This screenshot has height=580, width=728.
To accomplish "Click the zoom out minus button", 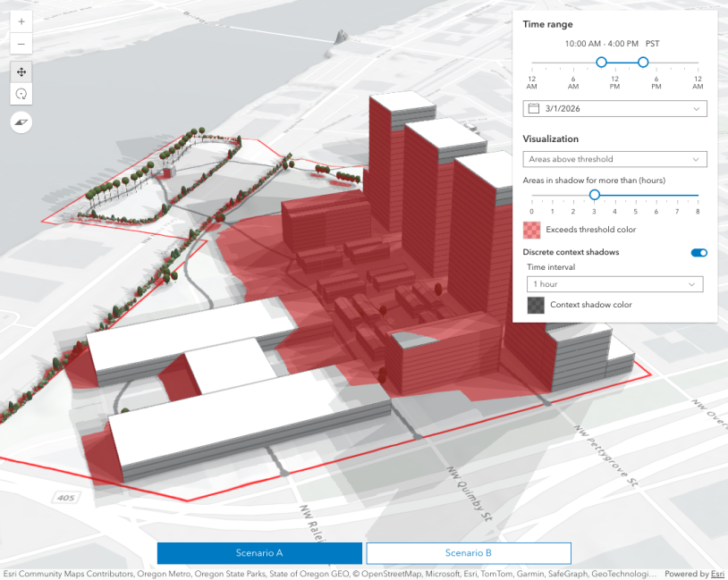I will pyautogui.click(x=21, y=44).
